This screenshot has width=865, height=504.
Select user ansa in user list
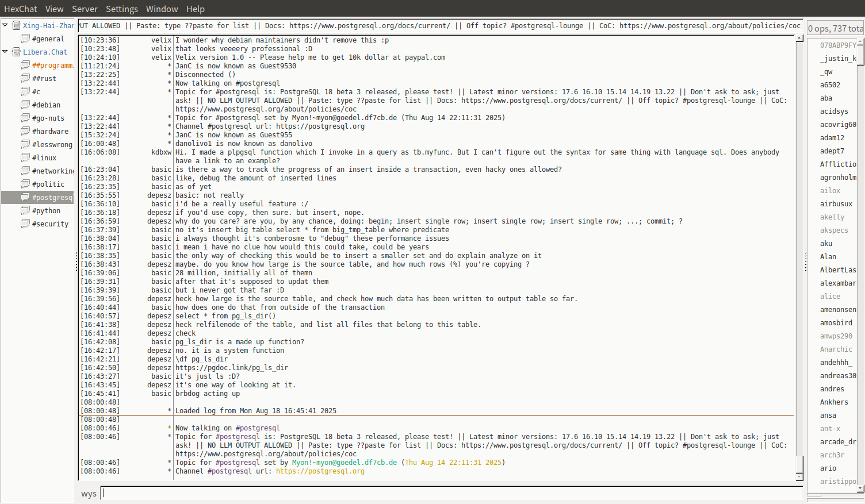[x=828, y=415]
